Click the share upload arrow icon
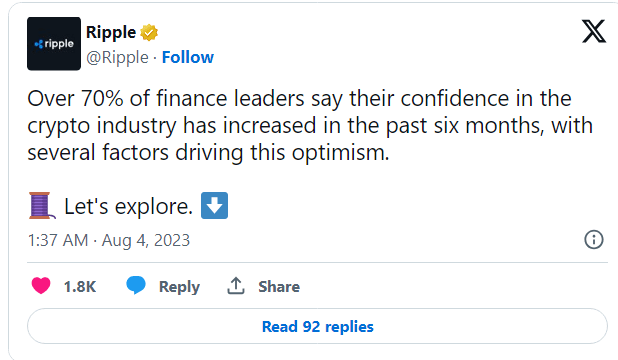The image size is (618, 360). point(236,286)
